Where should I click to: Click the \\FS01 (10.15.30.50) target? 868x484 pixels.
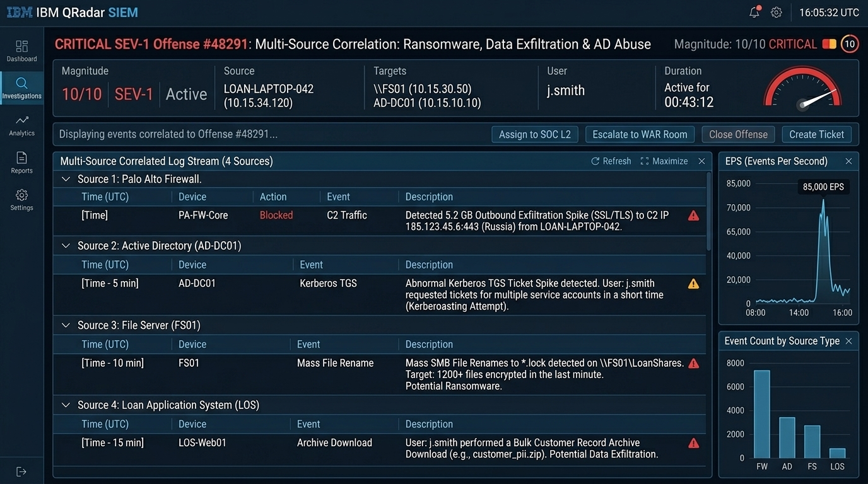(423, 89)
